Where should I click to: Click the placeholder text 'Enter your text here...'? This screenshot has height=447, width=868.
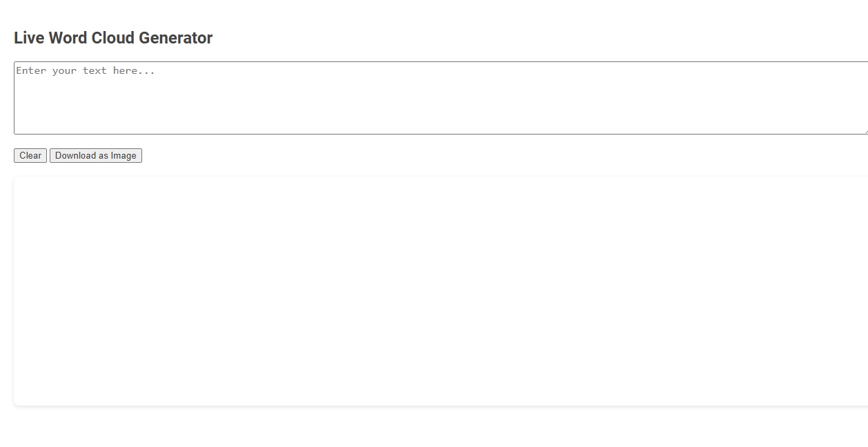pos(86,71)
